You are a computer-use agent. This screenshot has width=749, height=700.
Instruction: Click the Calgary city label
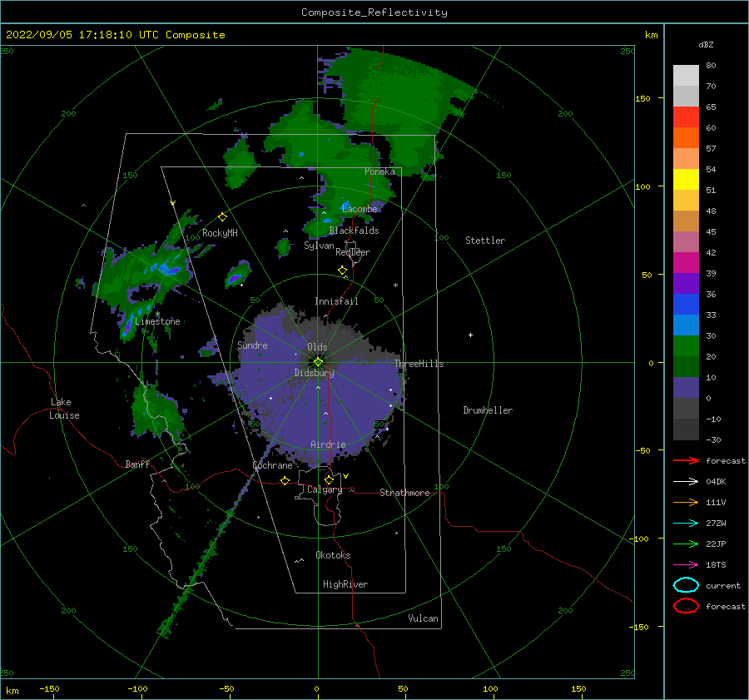(x=325, y=489)
